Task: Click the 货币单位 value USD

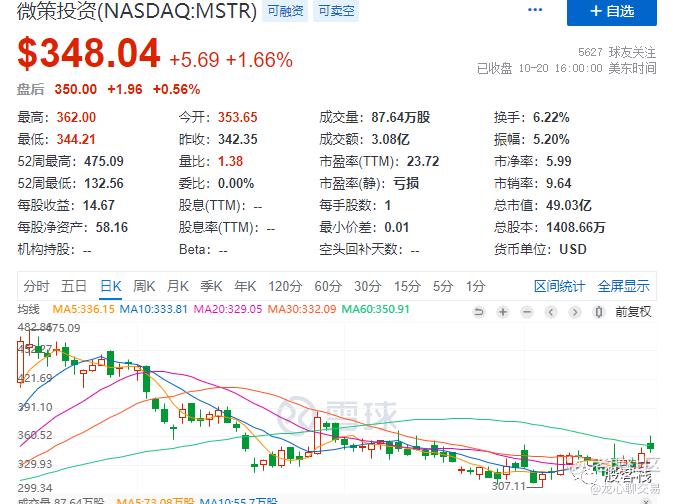Action: pyautogui.click(x=573, y=249)
